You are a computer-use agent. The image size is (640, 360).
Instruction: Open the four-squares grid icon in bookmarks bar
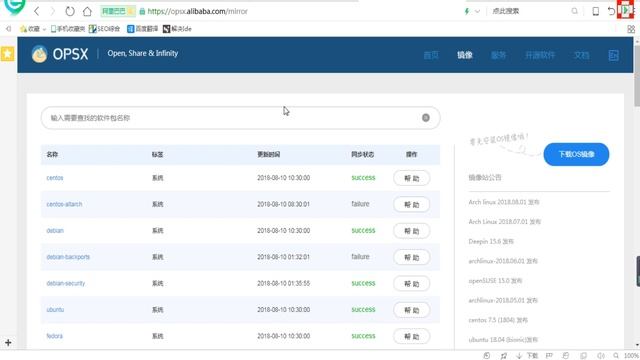(631, 29)
